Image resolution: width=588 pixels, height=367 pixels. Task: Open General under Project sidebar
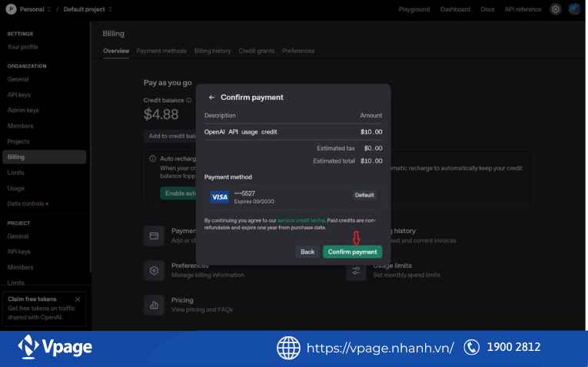point(18,236)
